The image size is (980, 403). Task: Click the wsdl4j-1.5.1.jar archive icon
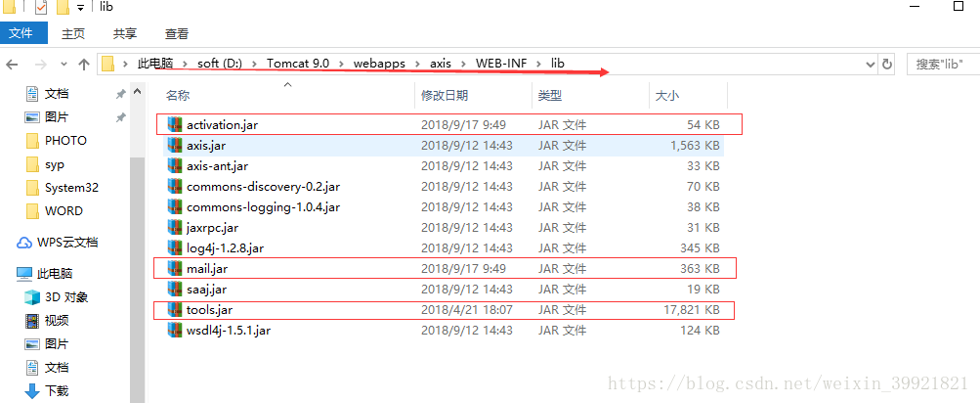(174, 330)
